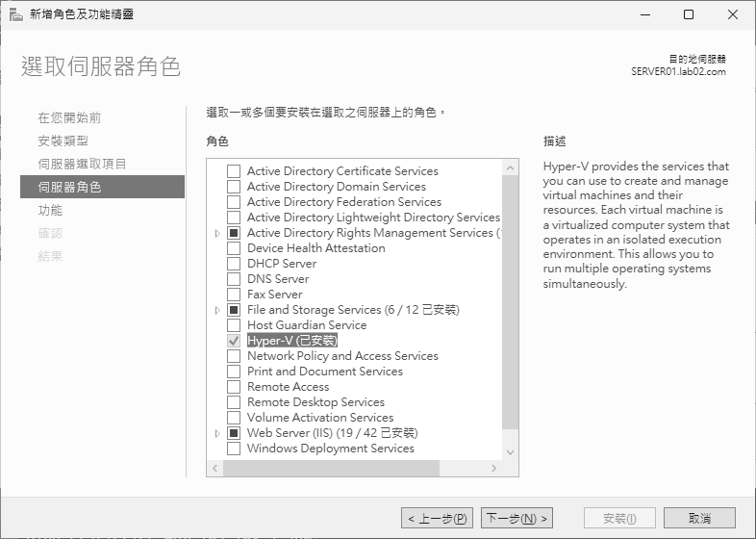
Task: Check Active Directory Certificate Services checkbox
Action: (234, 171)
